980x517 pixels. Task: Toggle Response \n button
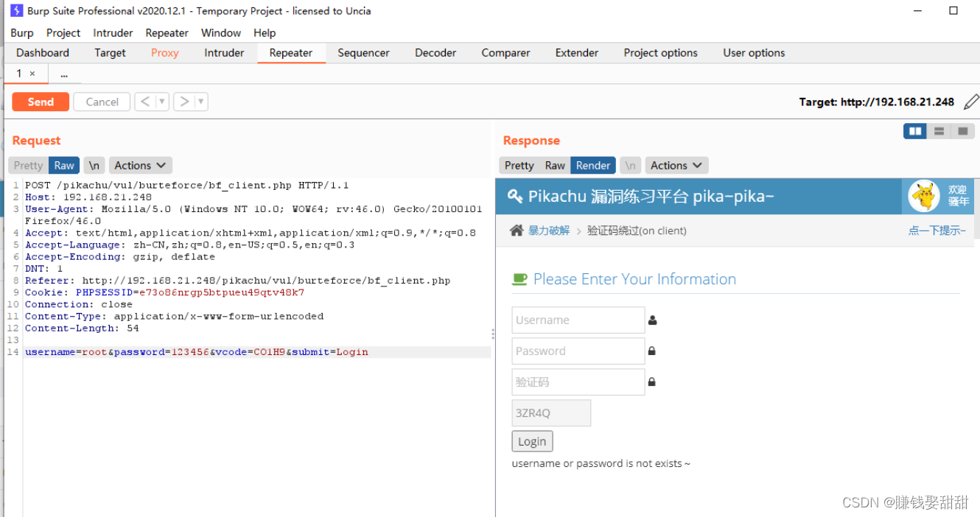(x=630, y=166)
